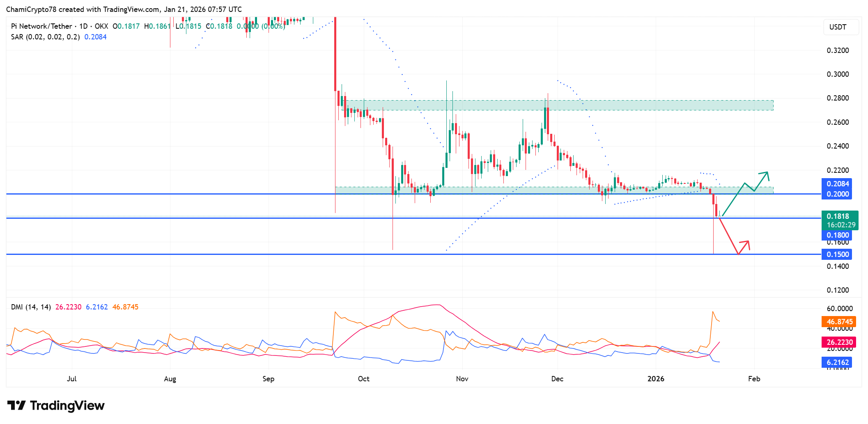Select the upper green resistance zone near 0.2800
Screen dimensions: 868x424
[558, 105]
